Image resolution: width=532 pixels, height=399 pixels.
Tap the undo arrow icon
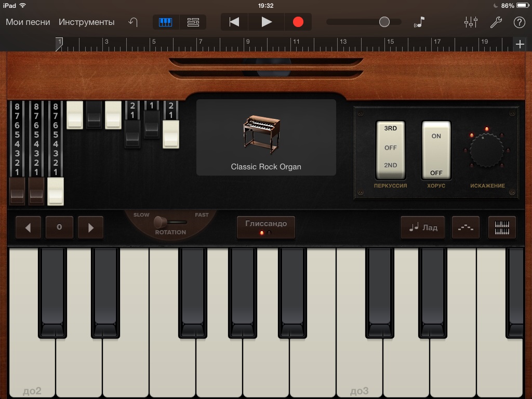click(x=133, y=22)
